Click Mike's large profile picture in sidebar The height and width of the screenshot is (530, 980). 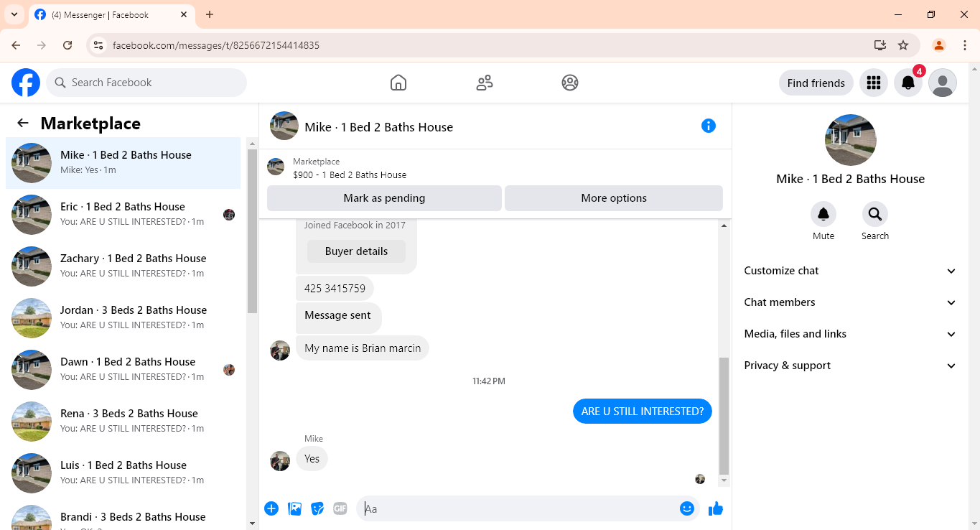(851, 140)
